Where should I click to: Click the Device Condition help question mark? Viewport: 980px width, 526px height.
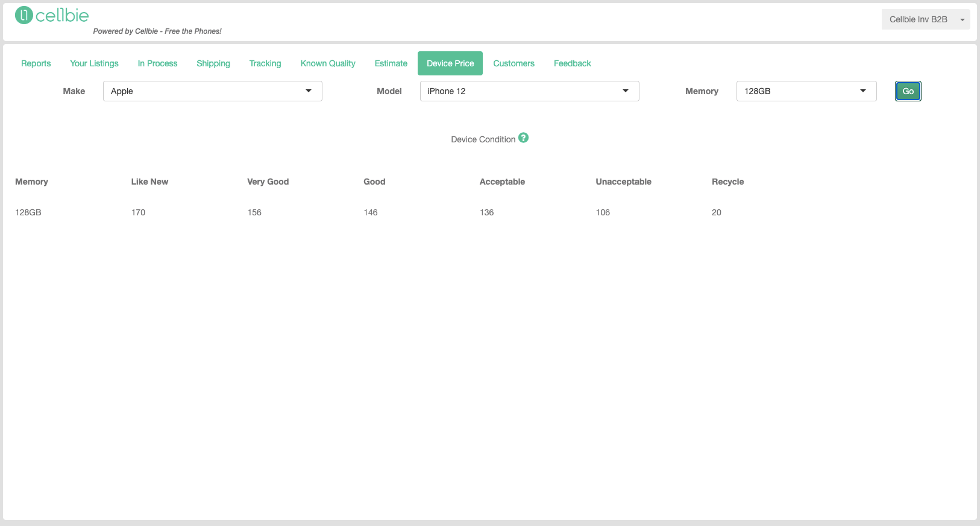click(x=523, y=138)
